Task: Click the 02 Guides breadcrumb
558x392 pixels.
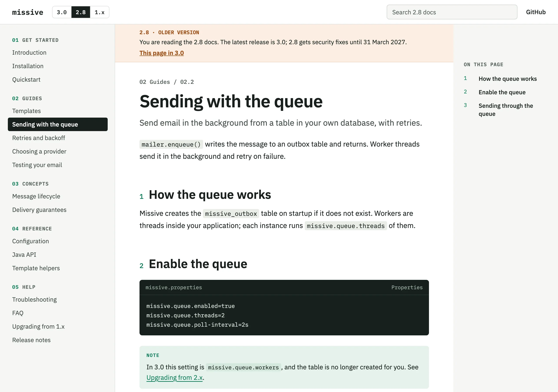Action: 155,82
